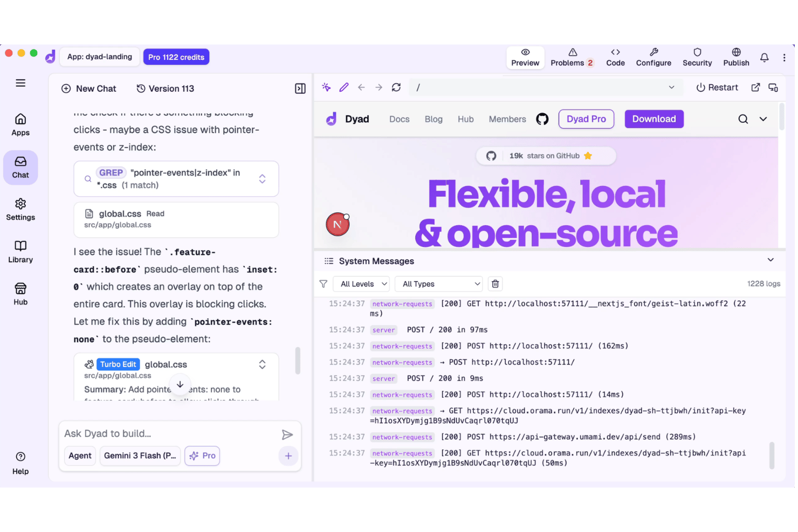Jump to the bottom of the chat
This screenshot has width=798, height=532.
point(180,385)
